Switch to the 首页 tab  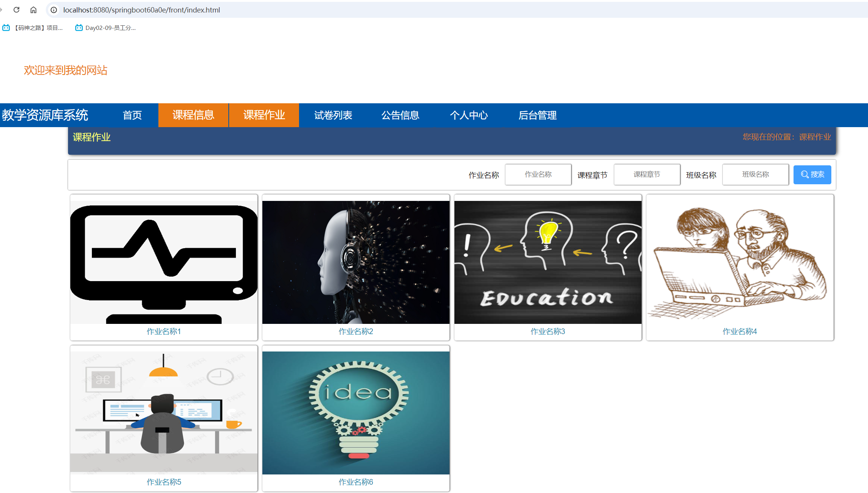[x=132, y=115]
